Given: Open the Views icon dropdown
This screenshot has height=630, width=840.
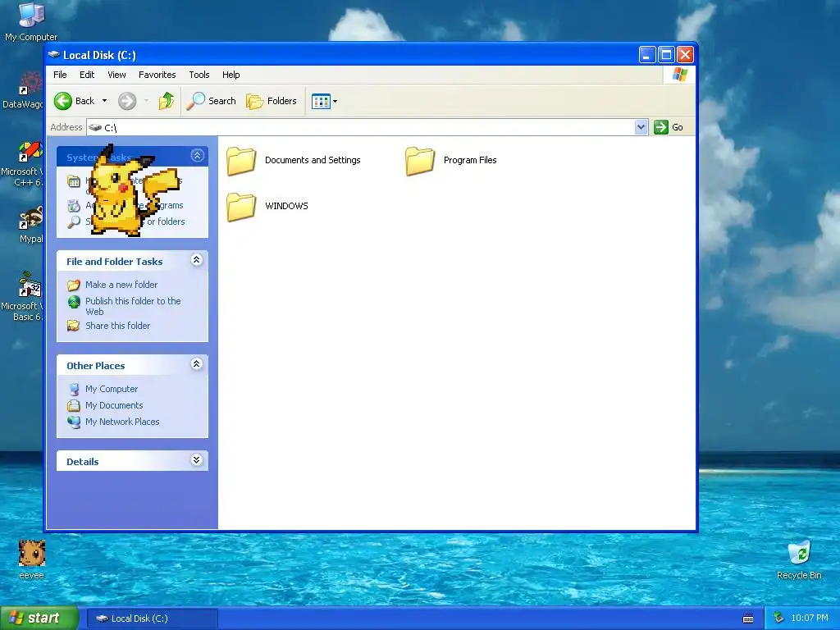Looking at the screenshot, I should (x=325, y=101).
